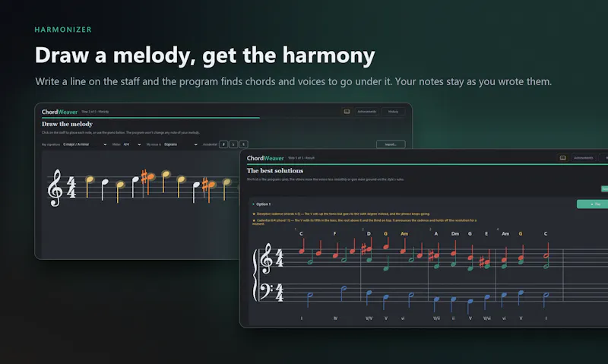
Task: Click the E chord label
Action: (486, 234)
